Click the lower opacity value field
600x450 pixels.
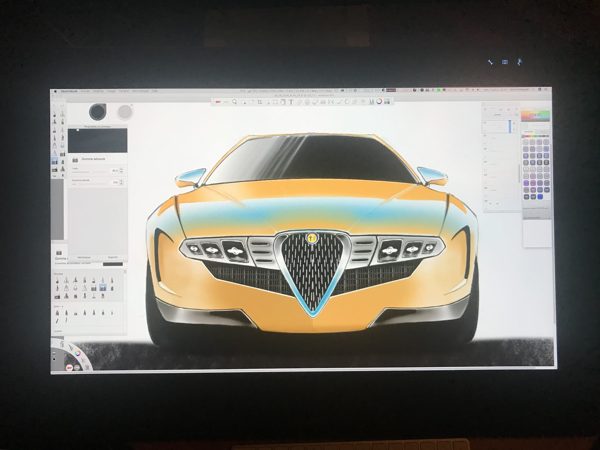(x=115, y=183)
